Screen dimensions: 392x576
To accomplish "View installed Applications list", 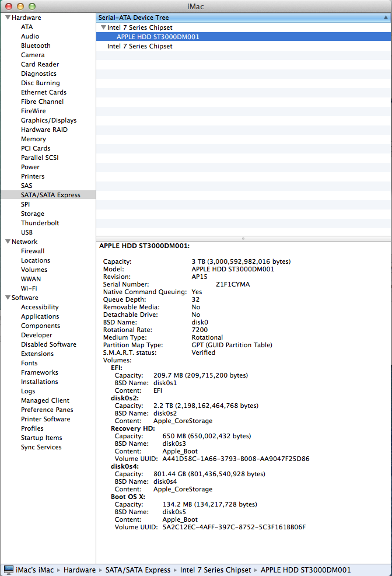I will (40, 316).
